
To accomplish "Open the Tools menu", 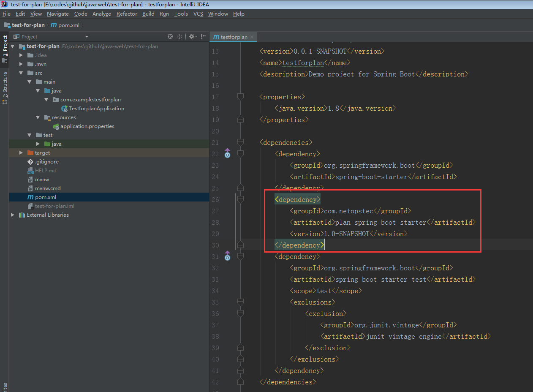I will point(181,14).
